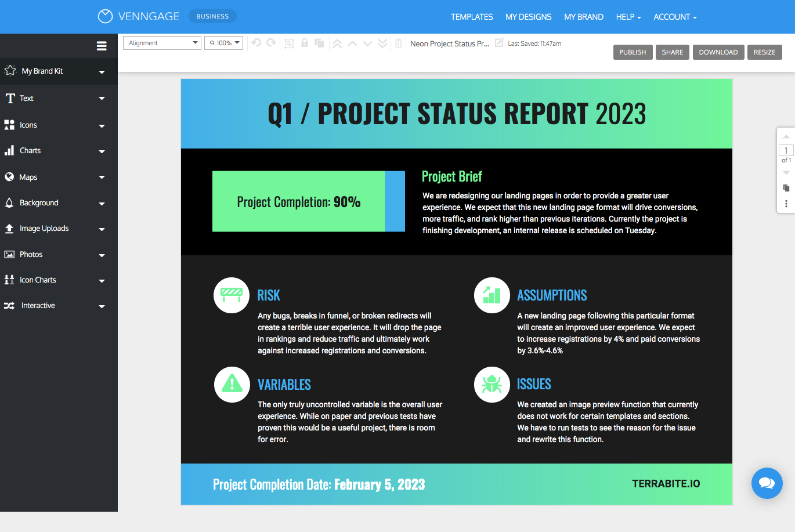Redo the last action
Screen dimensions: 795x532
pos(271,43)
